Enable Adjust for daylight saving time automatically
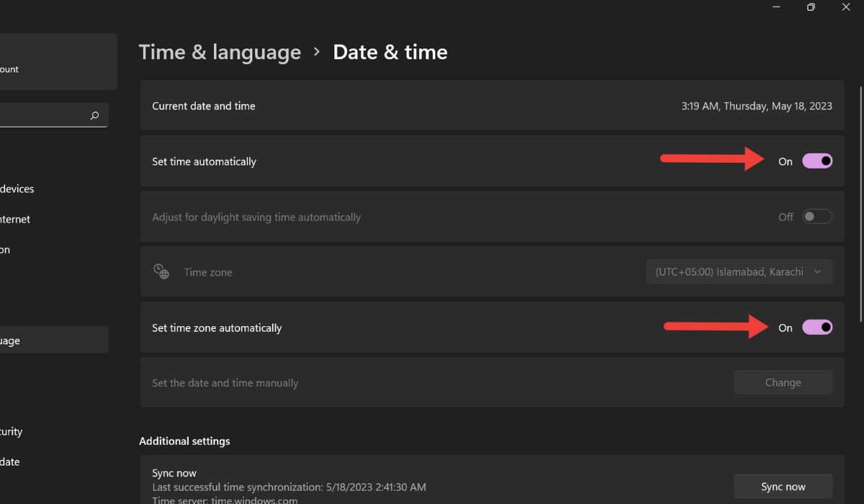864x504 pixels. click(x=817, y=216)
